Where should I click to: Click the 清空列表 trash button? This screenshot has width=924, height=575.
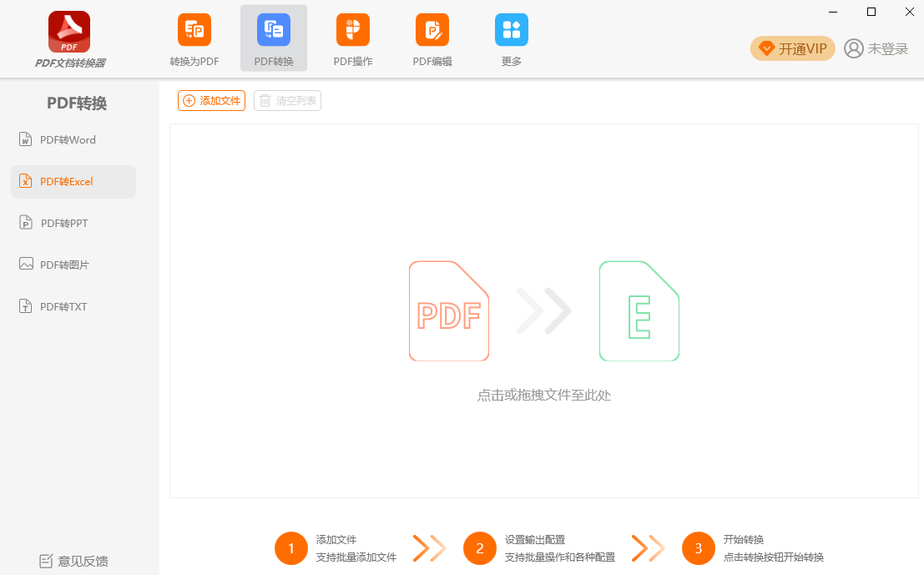288,101
